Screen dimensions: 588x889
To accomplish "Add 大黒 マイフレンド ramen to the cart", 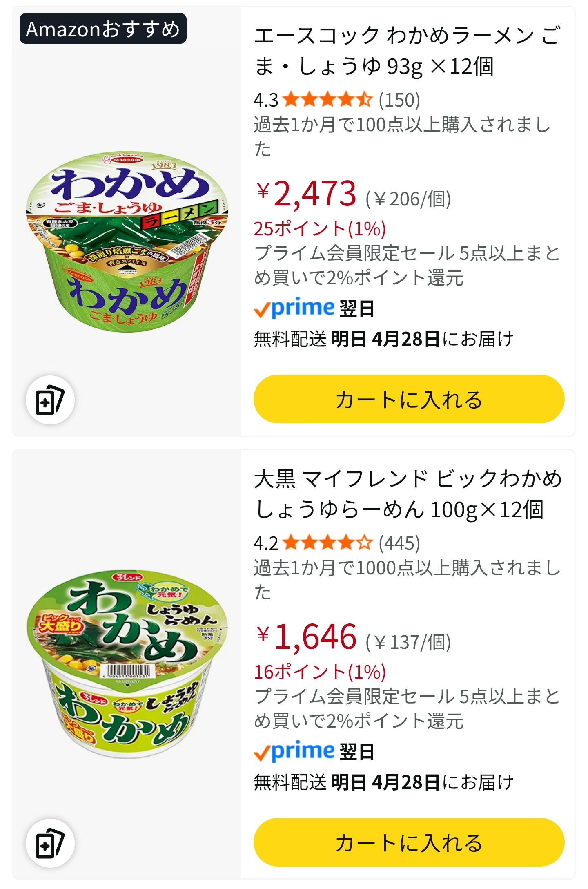I will point(409,842).
